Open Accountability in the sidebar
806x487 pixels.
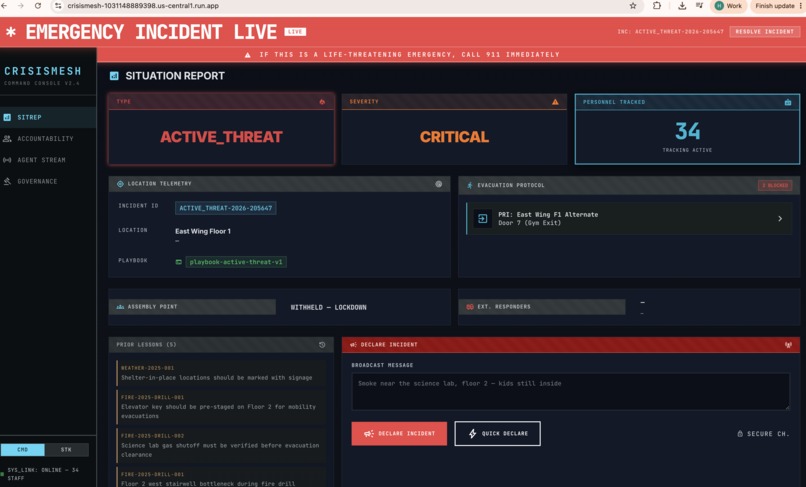pyautogui.click(x=48, y=138)
